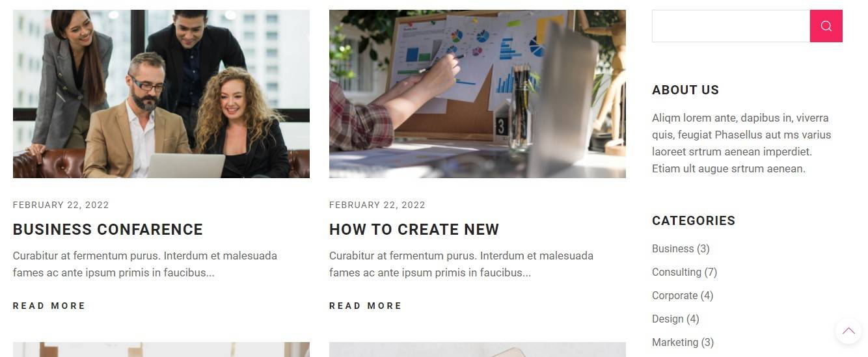This screenshot has width=868, height=357.
Task: Select the Marketing (3) category
Action: (683, 342)
